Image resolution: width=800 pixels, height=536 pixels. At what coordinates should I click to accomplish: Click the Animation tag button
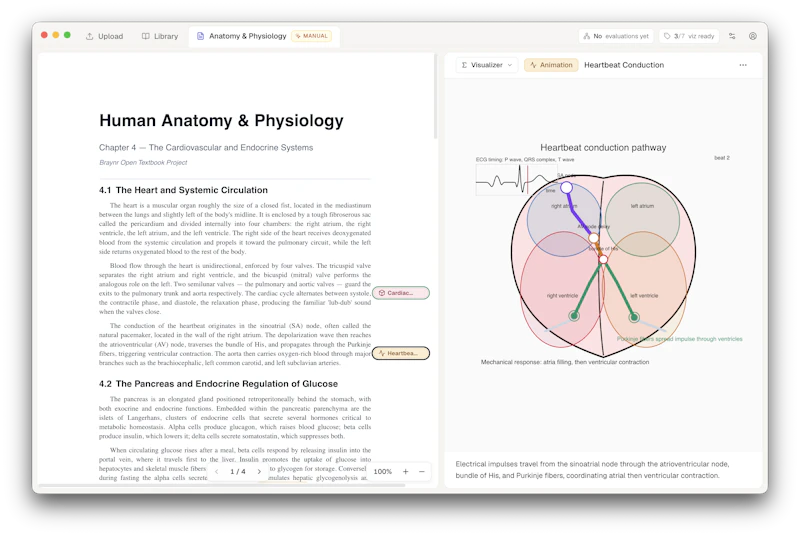pos(551,65)
